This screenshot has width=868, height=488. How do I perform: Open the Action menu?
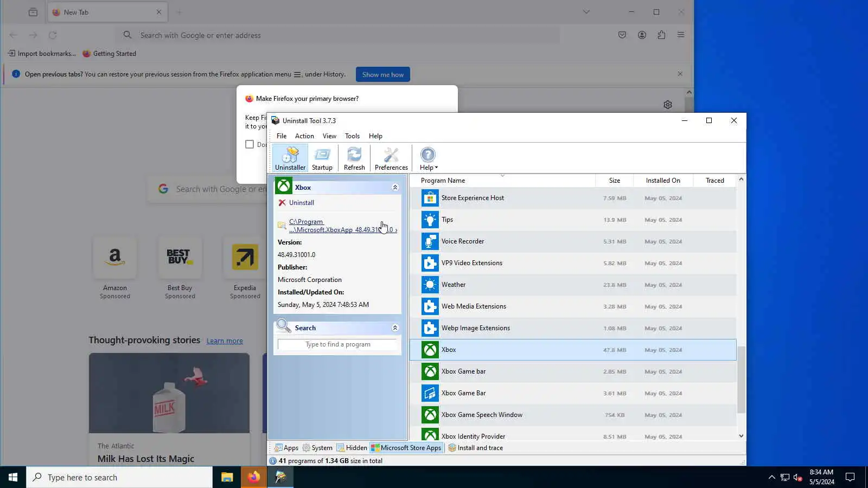click(x=304, y=136)
